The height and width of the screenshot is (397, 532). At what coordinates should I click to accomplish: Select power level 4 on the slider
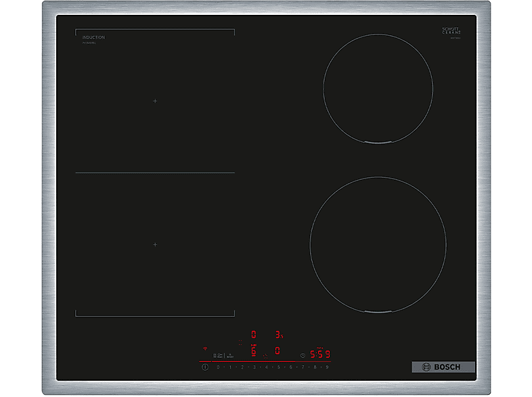(267, 367)
